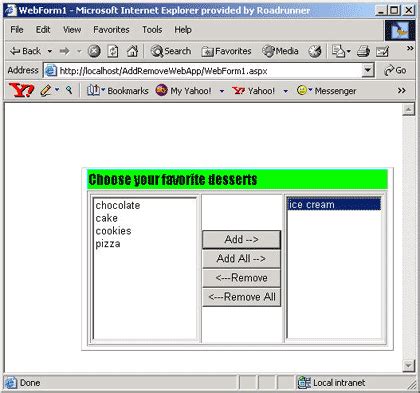420x393 pixels.
Task: Open the Help menu
Action: click(183, 30)
